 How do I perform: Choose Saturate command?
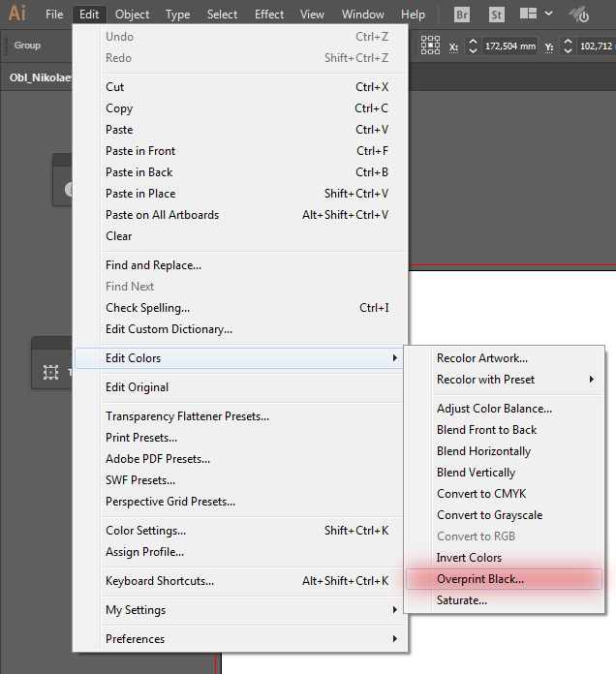505,600
